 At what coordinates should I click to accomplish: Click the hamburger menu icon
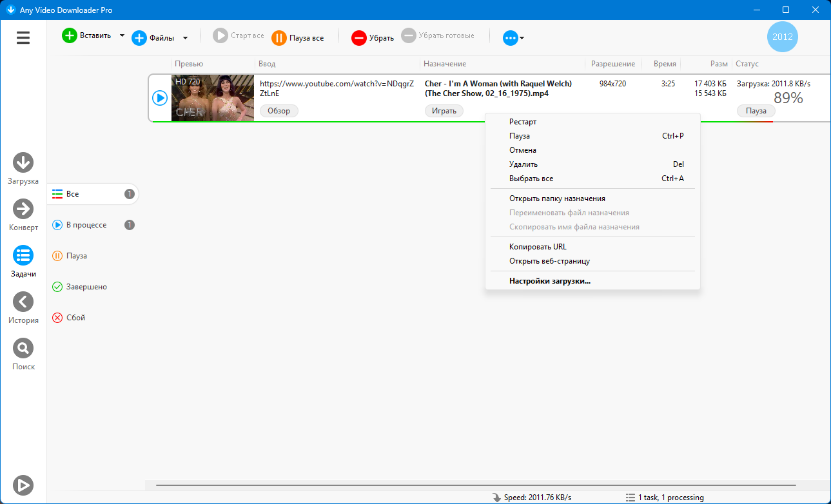click(x=23, y=38)
